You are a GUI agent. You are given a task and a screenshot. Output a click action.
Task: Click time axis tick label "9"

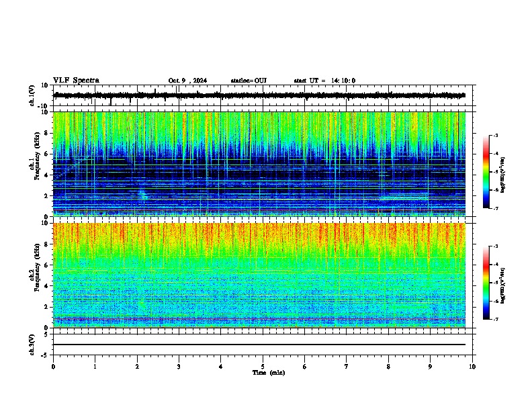tap(430, 367)
